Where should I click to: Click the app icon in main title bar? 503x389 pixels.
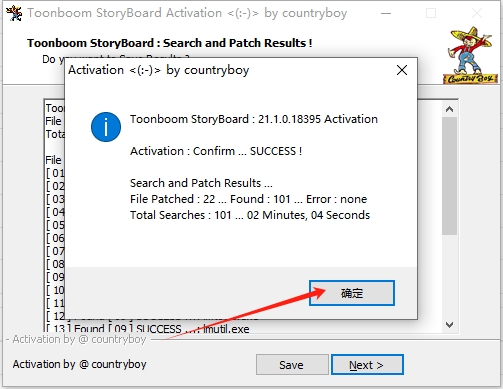pos(14,13)
